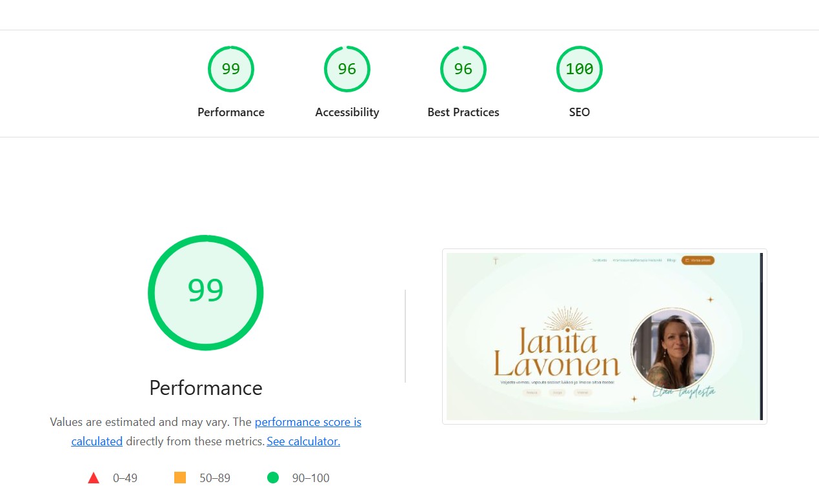Screen dimensions: 819x504
Task: Click the green circle legend icon
Action: tap(273, 478)
